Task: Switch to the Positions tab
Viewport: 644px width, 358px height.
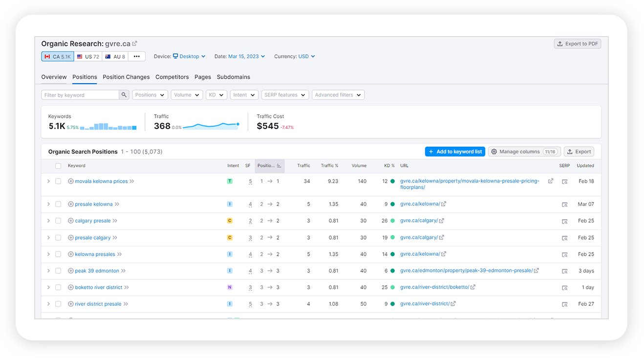Action: (x=85, y=77)
